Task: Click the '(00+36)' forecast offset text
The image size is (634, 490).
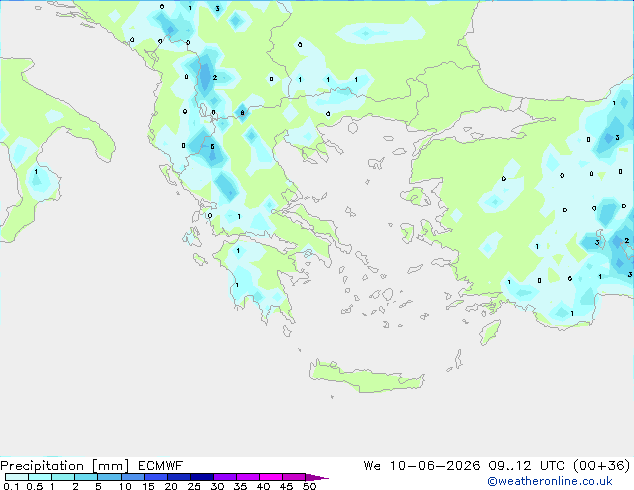Action: (602, 466)
